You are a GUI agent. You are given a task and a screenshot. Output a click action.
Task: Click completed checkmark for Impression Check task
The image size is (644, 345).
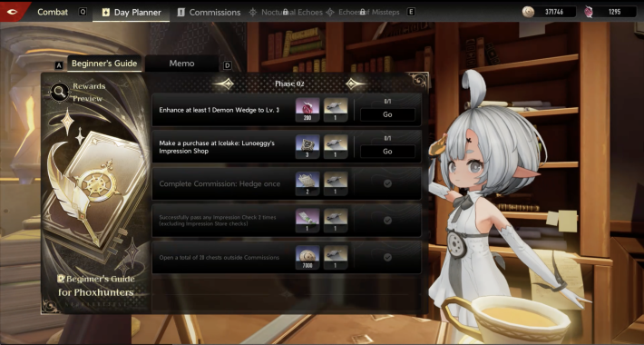click(387, 221)
